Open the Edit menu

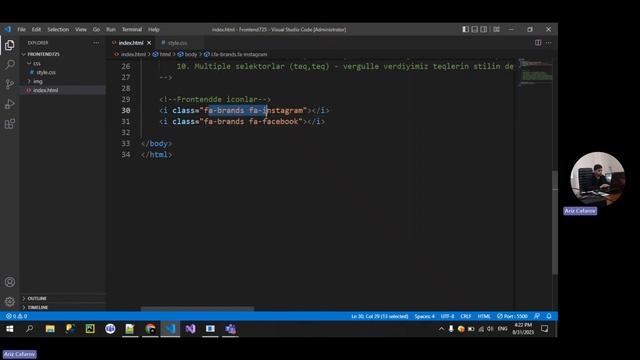36,29
